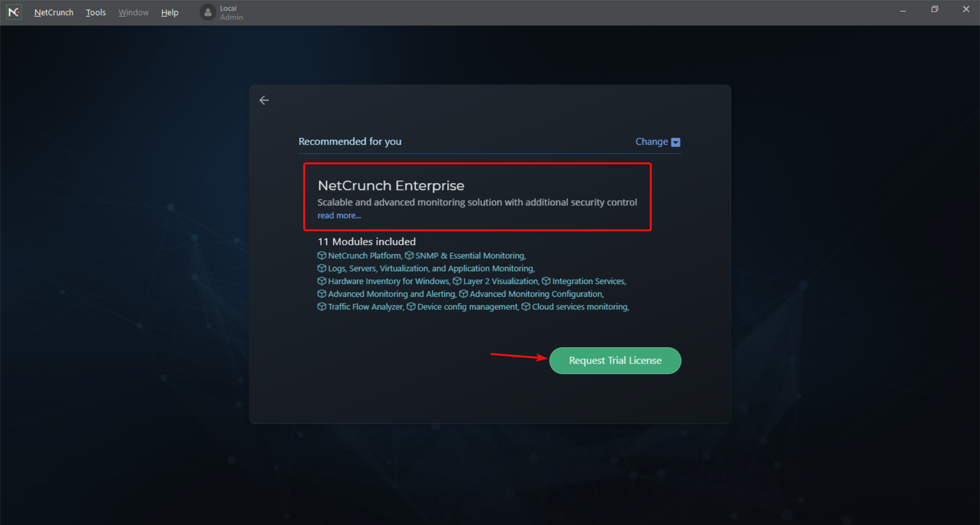
Task: Click the 'Recommended for you' heading
Action: pos(350,141)
